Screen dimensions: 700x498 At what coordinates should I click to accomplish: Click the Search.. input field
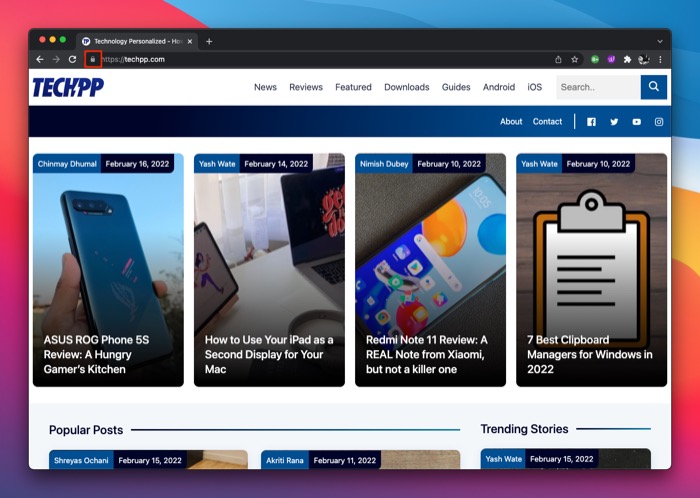(x=598, y=87)
